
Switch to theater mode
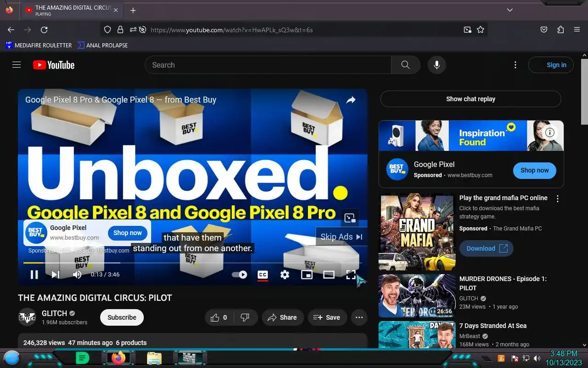[x=329, y=275]
